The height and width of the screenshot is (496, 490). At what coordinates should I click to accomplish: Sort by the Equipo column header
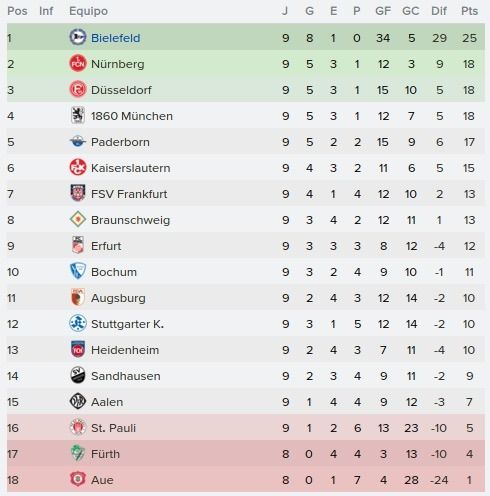click(88, 11)
